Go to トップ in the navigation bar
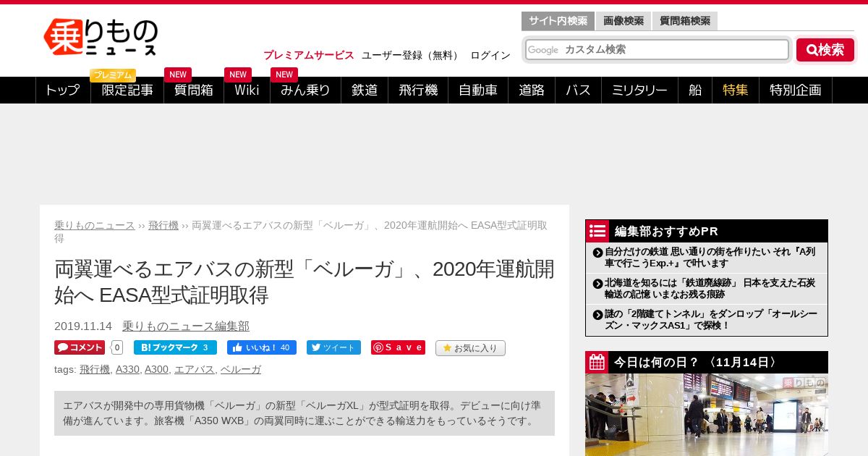This screenshot has height=456, width=868. coord(63,90)
